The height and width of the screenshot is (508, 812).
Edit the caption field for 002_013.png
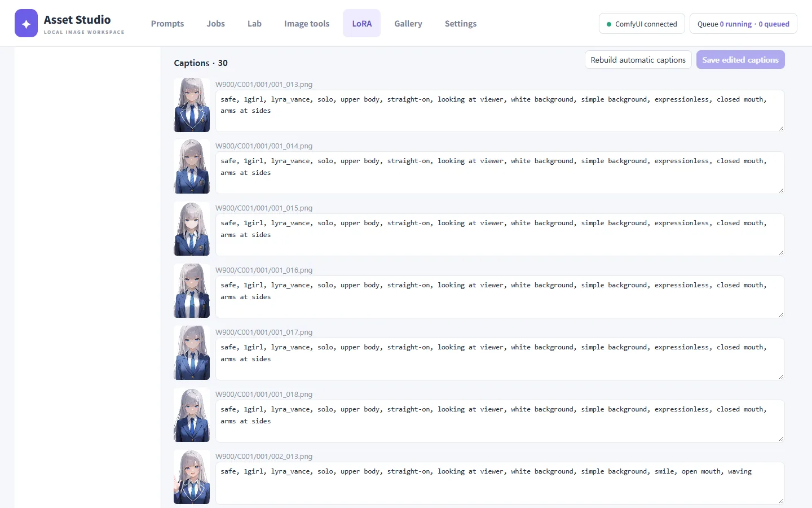[500, 483]
